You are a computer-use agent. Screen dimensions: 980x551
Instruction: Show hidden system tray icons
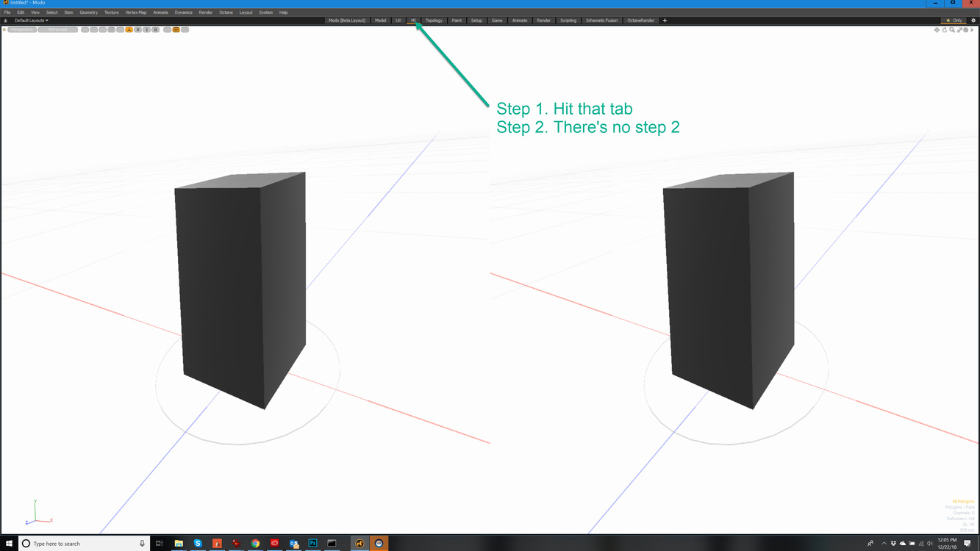(884, 544)
